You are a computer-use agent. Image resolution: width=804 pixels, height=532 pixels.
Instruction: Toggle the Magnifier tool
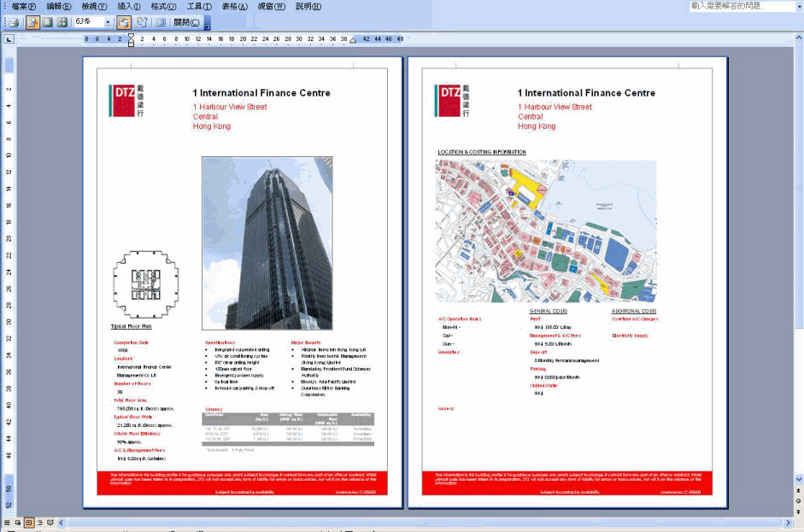pos(32,22)
